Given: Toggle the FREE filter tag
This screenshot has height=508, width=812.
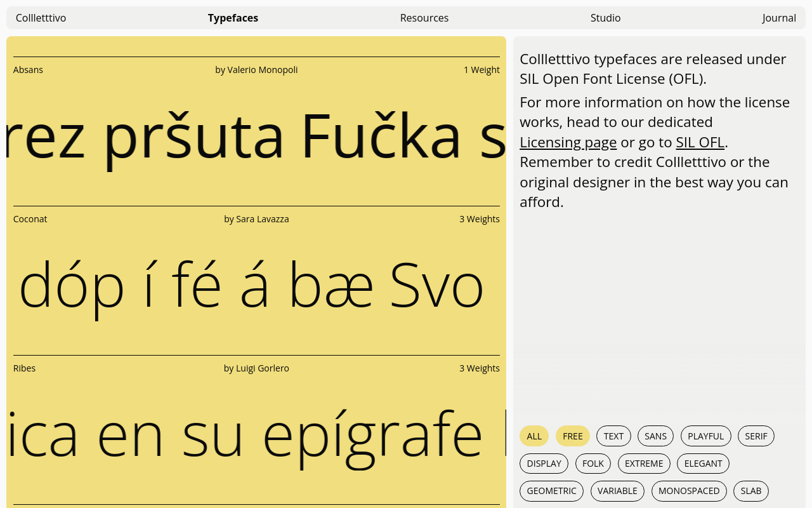Looking at the screenshot, I should (x=573, y=436).
